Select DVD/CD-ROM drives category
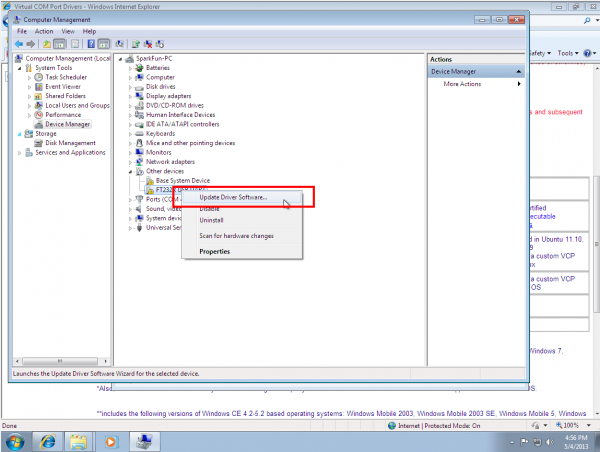Viewport: 600px width, 452px height. (174, 105)
